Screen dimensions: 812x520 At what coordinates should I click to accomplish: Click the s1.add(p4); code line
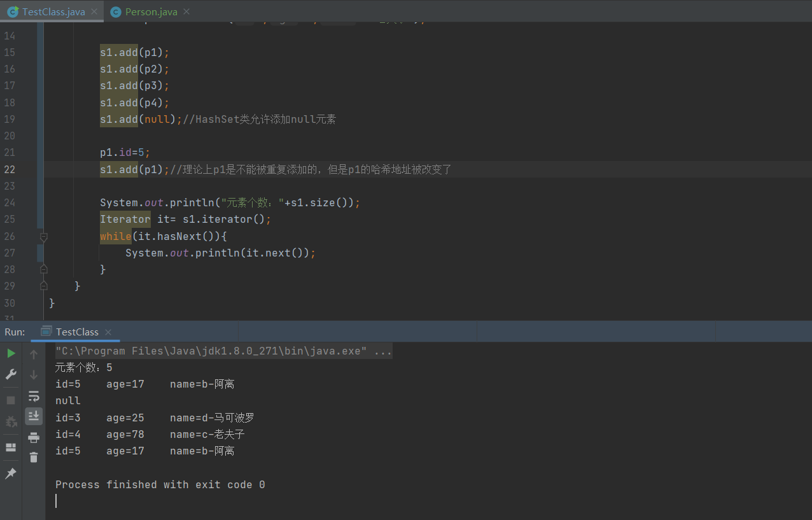click(x=135, y=102)
